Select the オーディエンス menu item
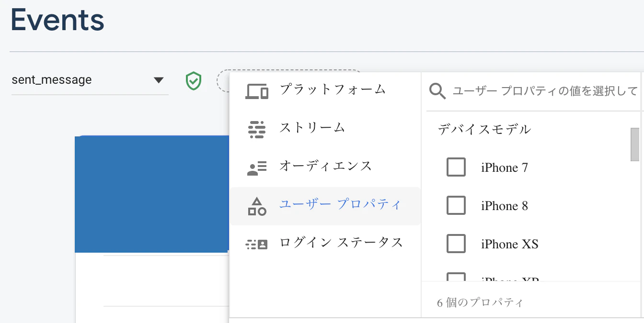Screen dimensions: 644x323 (x=325, y=167)
